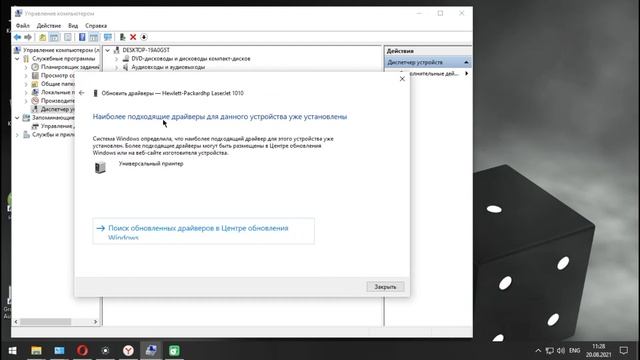
Task: Collapse the Запоминающие устройства node
Action: pos(17,118)
